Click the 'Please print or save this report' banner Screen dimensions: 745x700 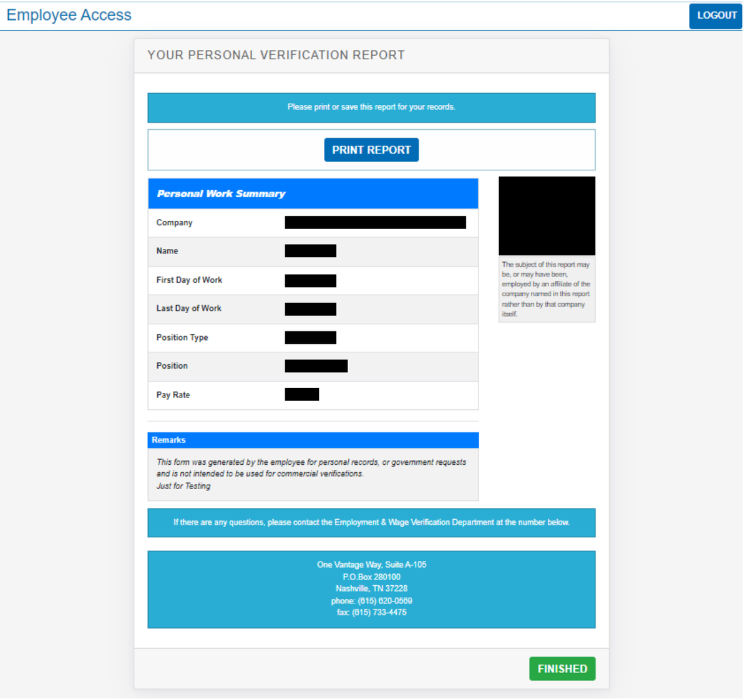point(371,107)
